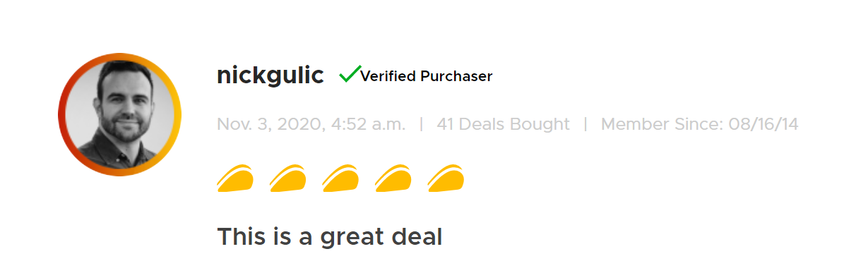Click the green verified checkmark icon
This screenshot has width=868, height=273.
(x=350, y=73)
